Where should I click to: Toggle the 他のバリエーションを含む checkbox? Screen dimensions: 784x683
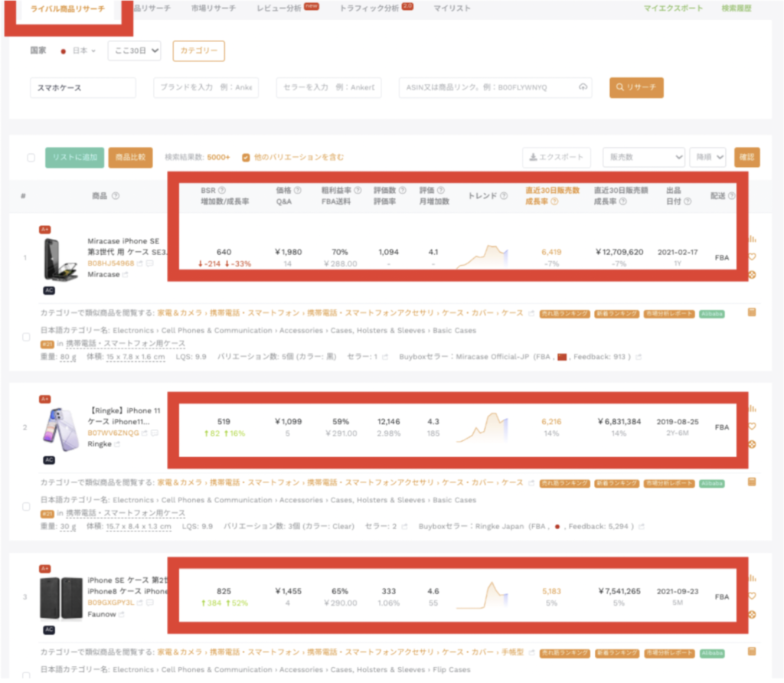point(246,157)
